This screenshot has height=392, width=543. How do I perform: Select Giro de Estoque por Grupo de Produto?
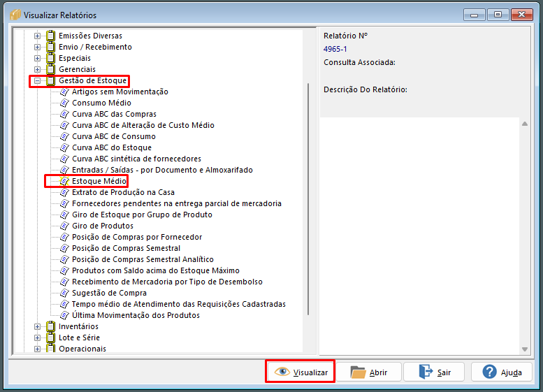click(x=142, y=215)
